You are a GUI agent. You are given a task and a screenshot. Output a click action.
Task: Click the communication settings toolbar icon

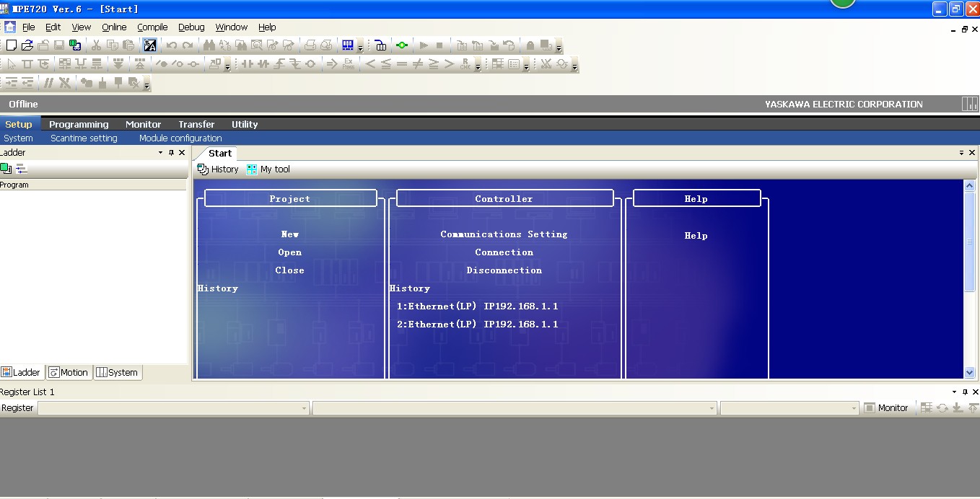(x=380, y=45)
